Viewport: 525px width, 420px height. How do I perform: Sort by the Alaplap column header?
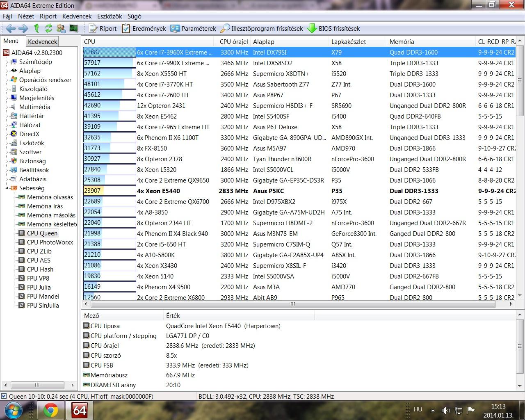pos(289,41)
